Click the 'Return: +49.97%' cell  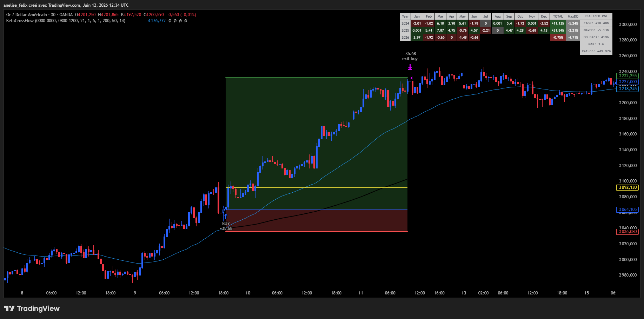(x=596, y=51)
